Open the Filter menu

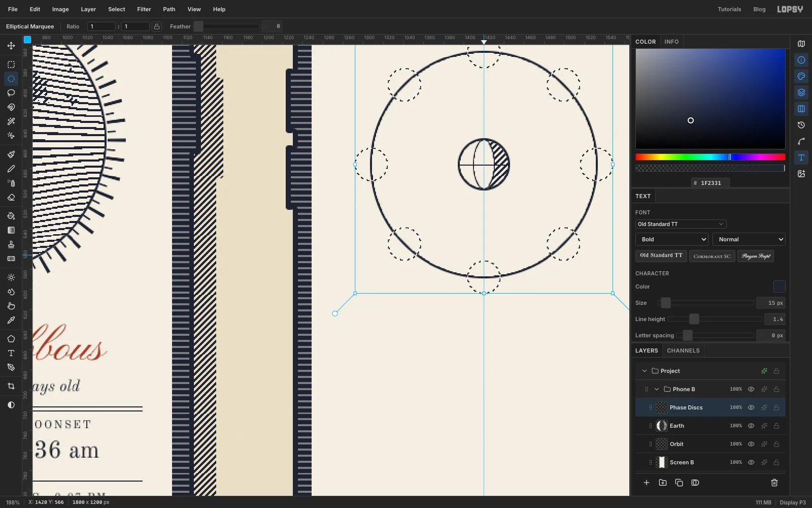pos(144,9)
